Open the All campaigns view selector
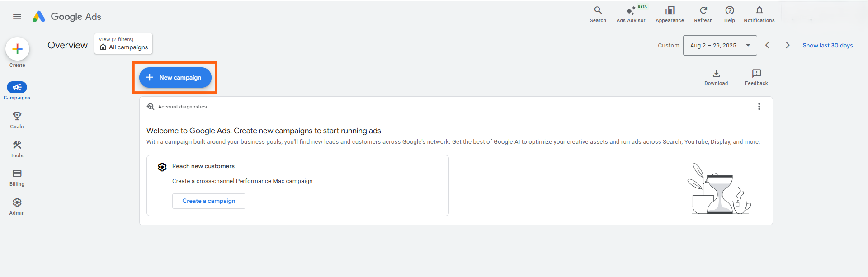Viewport: 868px width, 277px height. point(123,44)
